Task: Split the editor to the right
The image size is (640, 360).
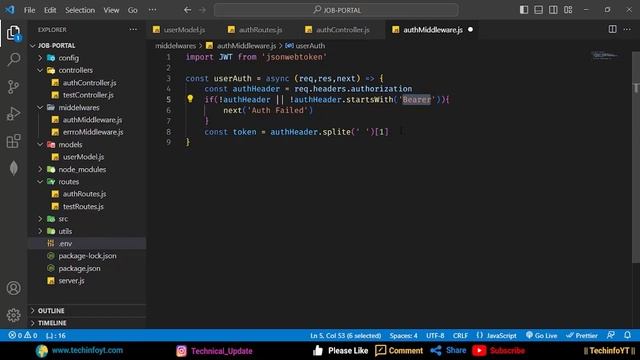Action: [x=613, y=29]
